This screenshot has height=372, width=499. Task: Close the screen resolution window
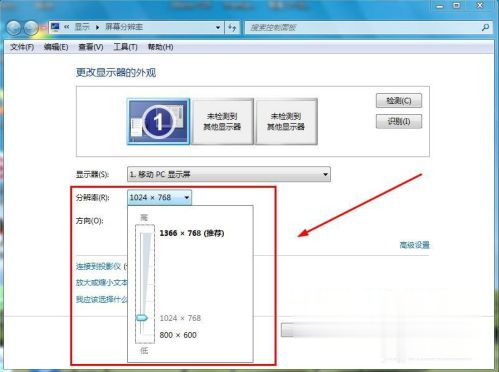pos(480,6)
